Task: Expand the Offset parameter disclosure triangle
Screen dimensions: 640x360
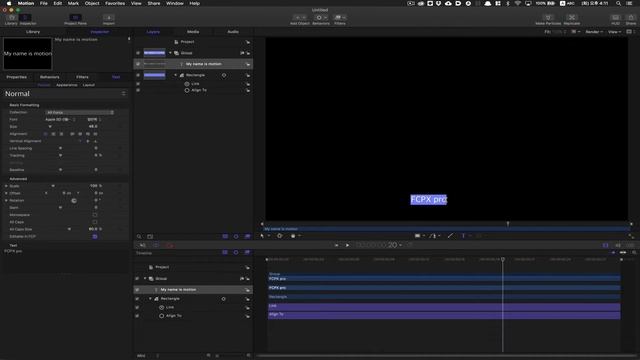Action: [6, 193]
